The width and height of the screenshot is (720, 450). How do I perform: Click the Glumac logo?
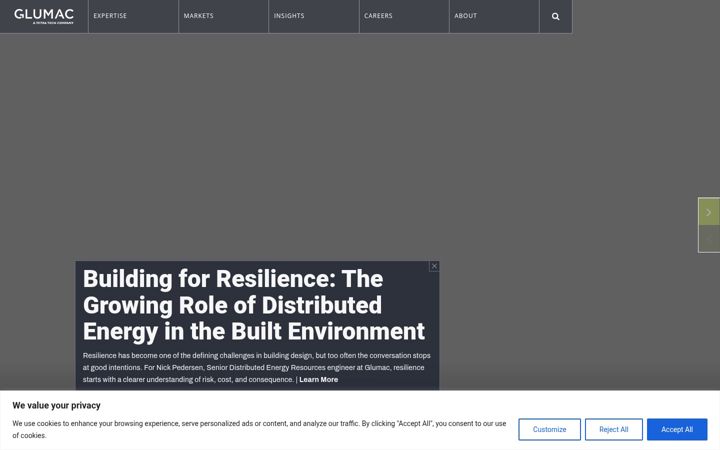[x=44, y=16]
